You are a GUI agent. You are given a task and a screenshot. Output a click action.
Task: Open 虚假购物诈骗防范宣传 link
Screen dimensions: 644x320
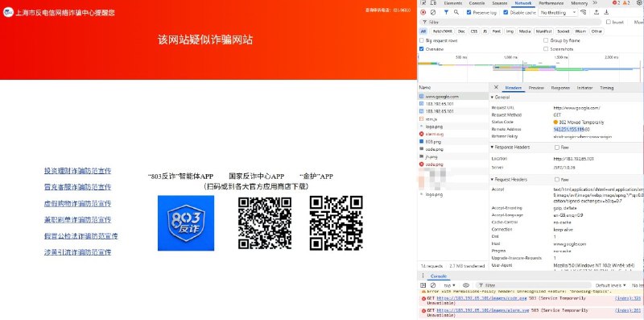(77, 204)
